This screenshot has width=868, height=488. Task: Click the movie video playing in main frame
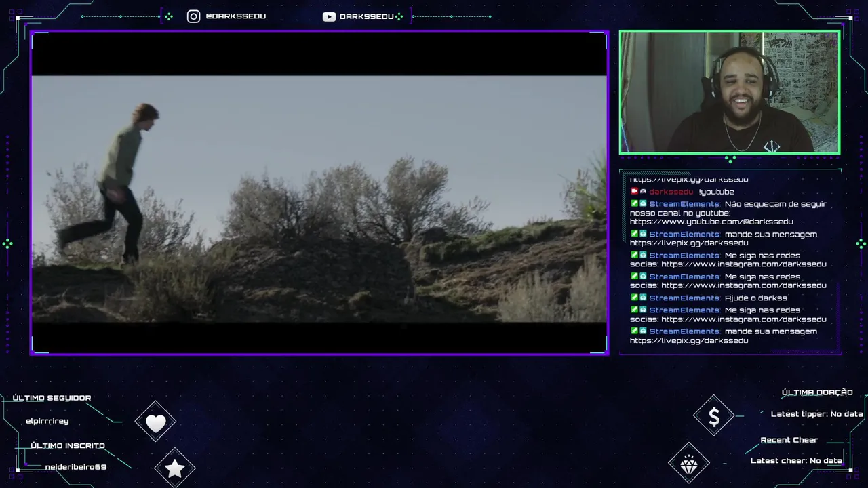pos(319,192)
